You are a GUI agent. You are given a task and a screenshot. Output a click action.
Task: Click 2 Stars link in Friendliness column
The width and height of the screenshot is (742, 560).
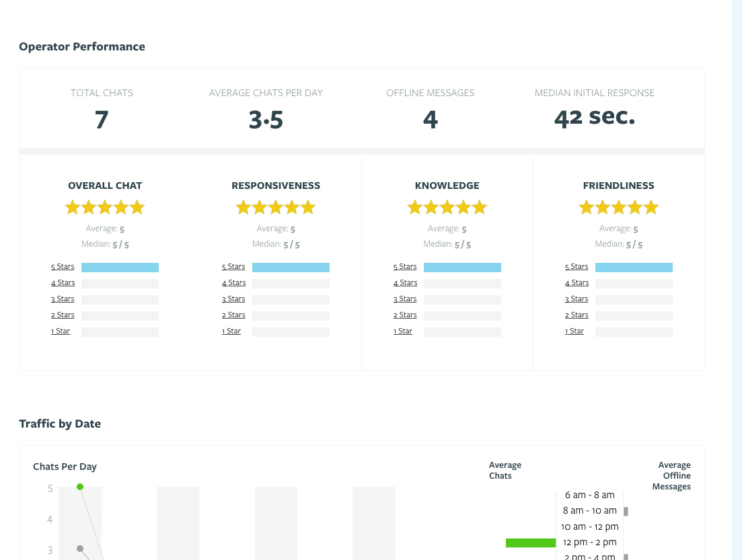click(577, 315)
